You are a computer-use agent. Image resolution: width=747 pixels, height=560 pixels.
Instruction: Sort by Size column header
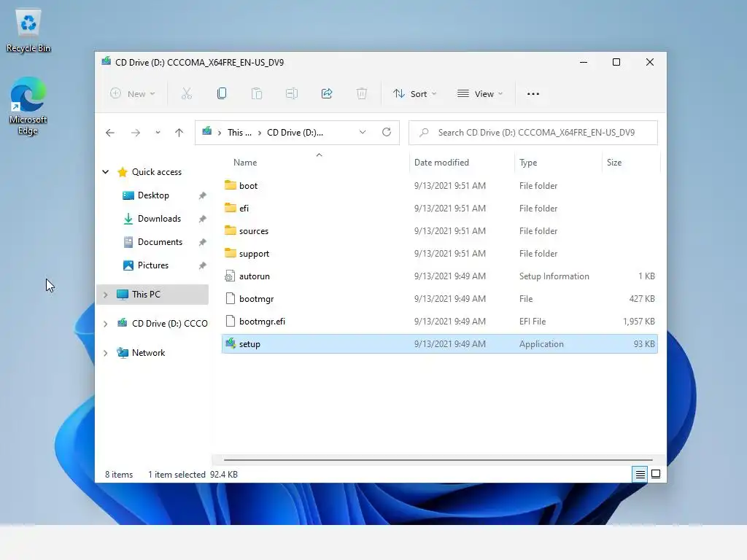[x=614, y=163]
